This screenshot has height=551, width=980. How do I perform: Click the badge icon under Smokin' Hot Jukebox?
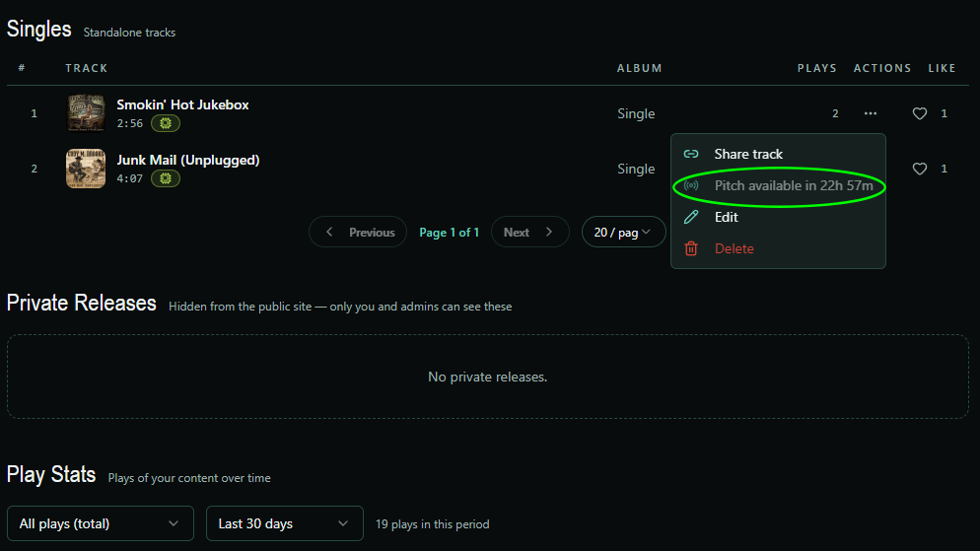coord(166,123)
